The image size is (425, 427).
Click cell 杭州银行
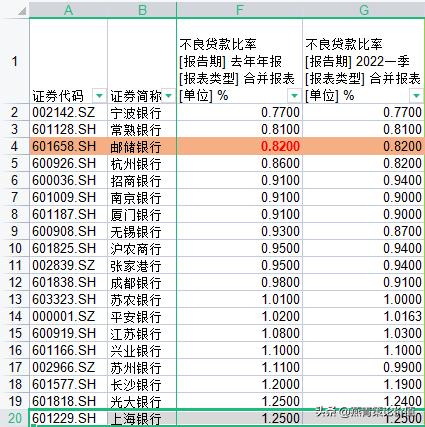tap(142, 163)
